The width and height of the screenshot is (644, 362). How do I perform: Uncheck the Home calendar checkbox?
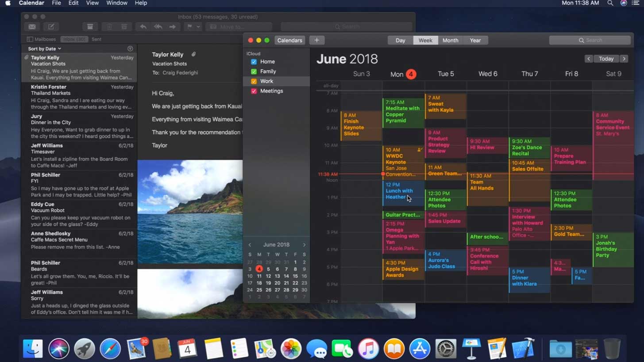253,62
